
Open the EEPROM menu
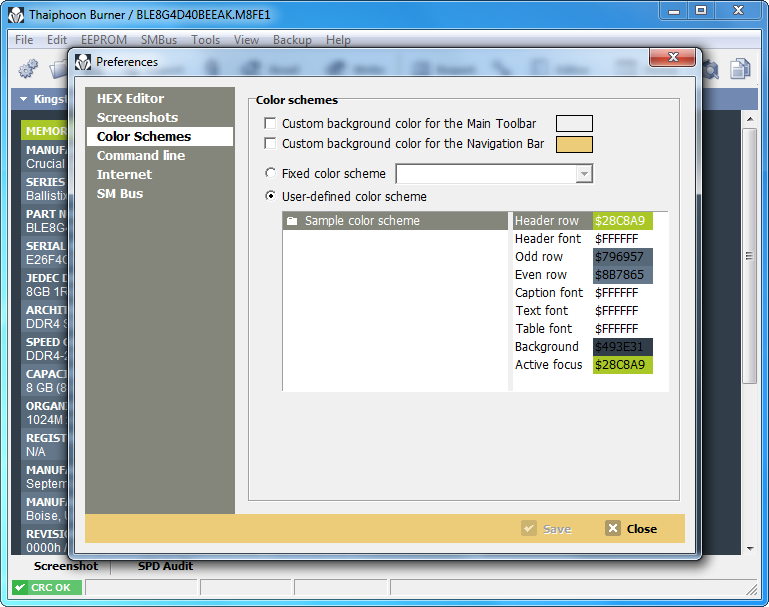click(x=103, y=40)
